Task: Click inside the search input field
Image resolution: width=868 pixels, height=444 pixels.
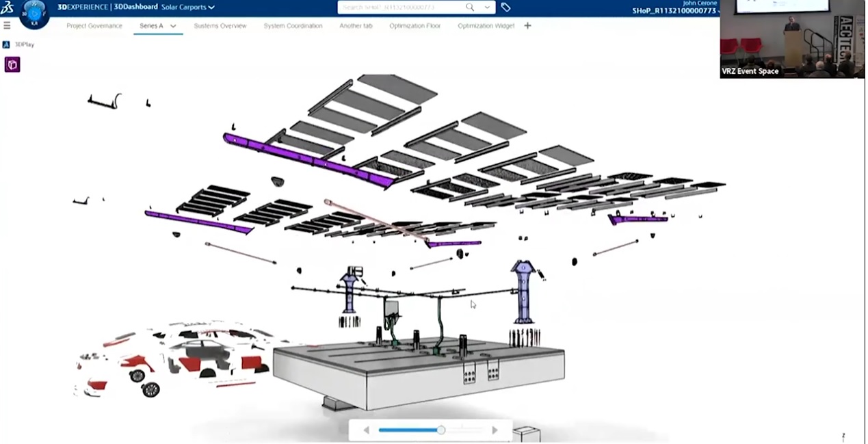Action: (x=400, y=8)
